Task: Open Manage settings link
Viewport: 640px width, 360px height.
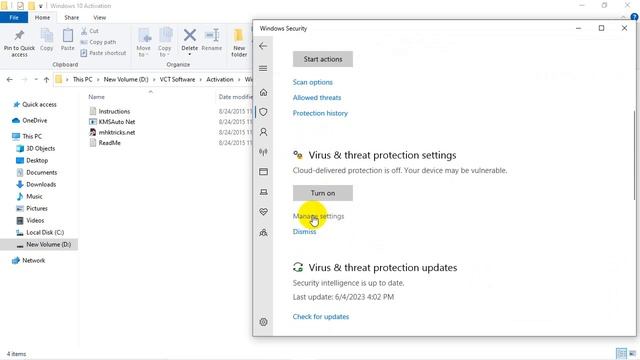Action: tap(318, 216)
